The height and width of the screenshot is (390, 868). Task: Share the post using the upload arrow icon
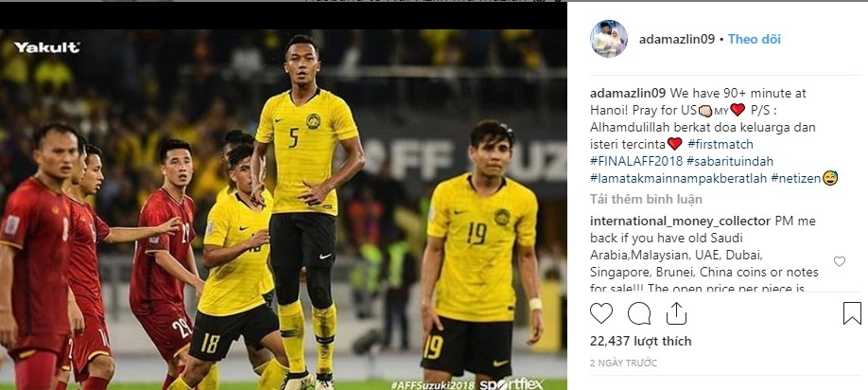pyautogui.click(x=676, y=313)
